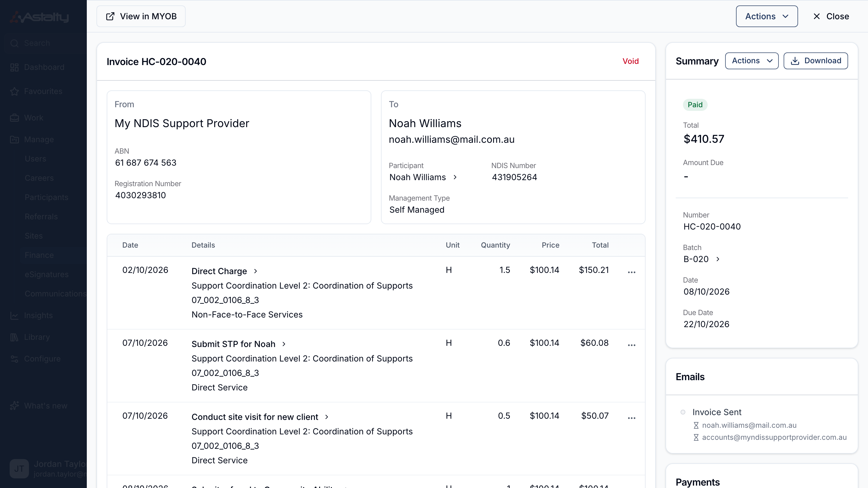Open Conduct site visit for new client item
This screenshot has height=488, width=868.
tap(260, 417)
